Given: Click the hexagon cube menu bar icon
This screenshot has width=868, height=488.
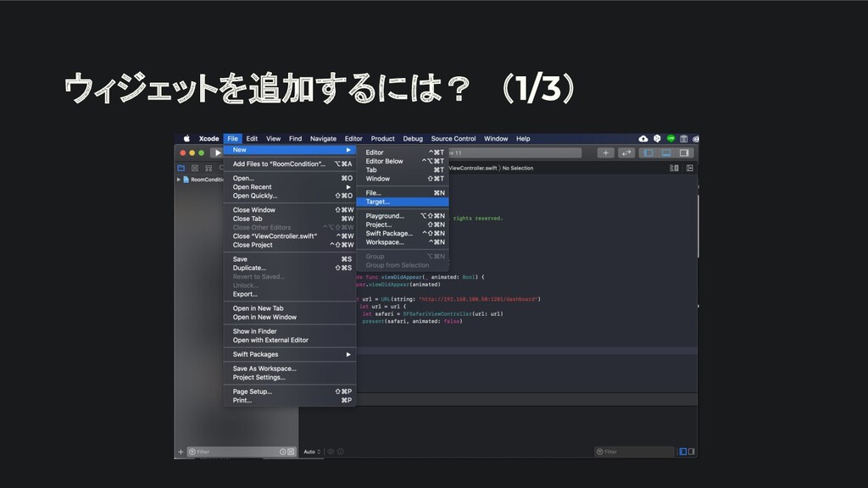Looking at the screenshot, I should (x=657, y=138).
